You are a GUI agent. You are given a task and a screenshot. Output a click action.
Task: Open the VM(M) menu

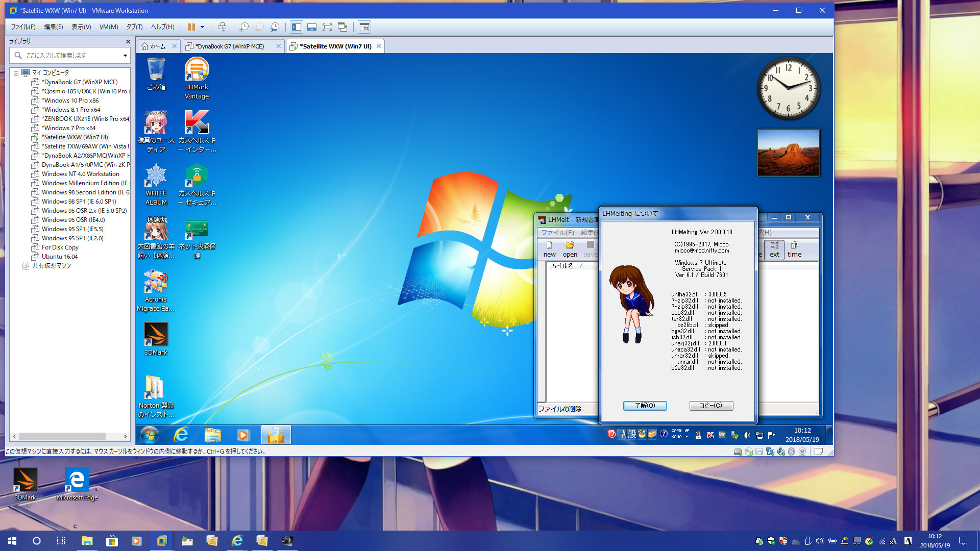(x=109, y=27)
